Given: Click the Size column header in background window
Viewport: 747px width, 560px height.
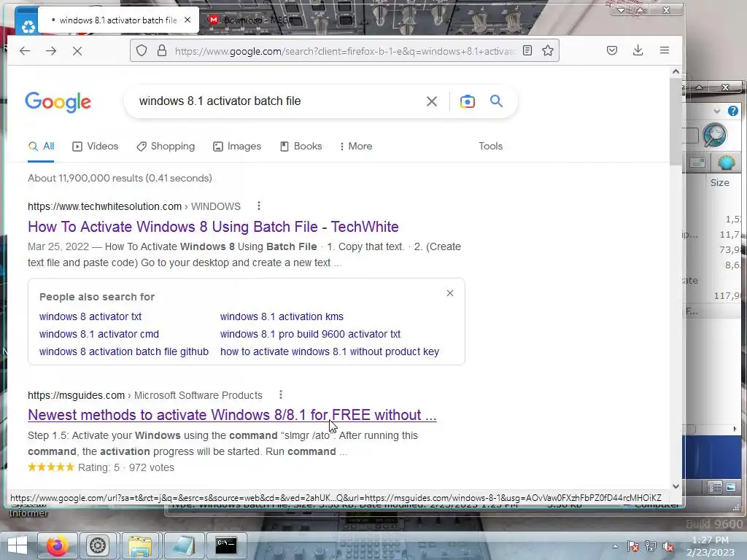Looking at the screenshot, I should [x=719, y=182].
